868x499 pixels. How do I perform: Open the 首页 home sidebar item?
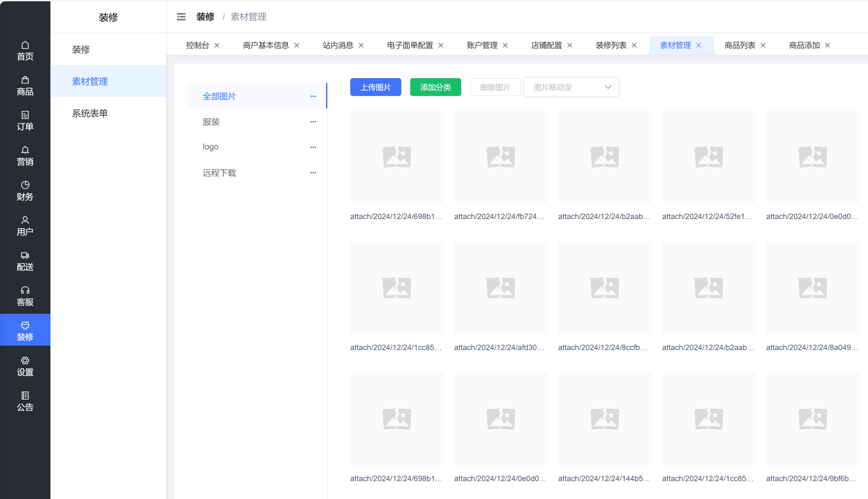pyautogui.click(x=25, y=51)
